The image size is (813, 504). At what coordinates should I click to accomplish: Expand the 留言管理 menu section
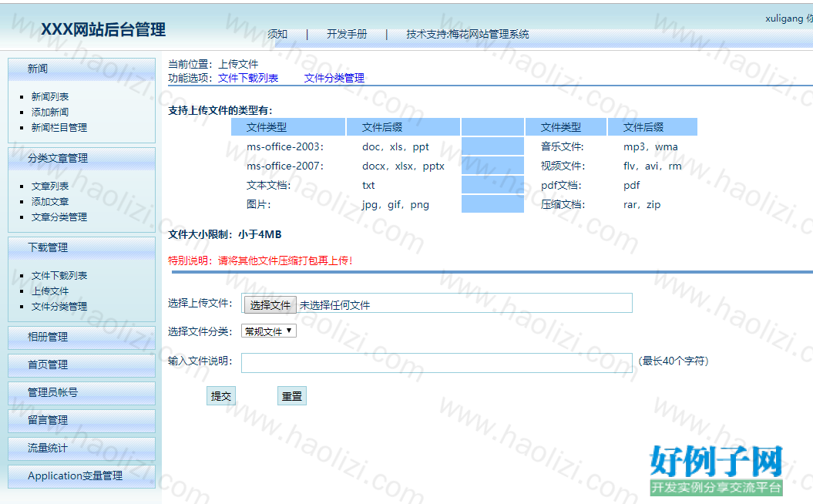pos(82,421)
